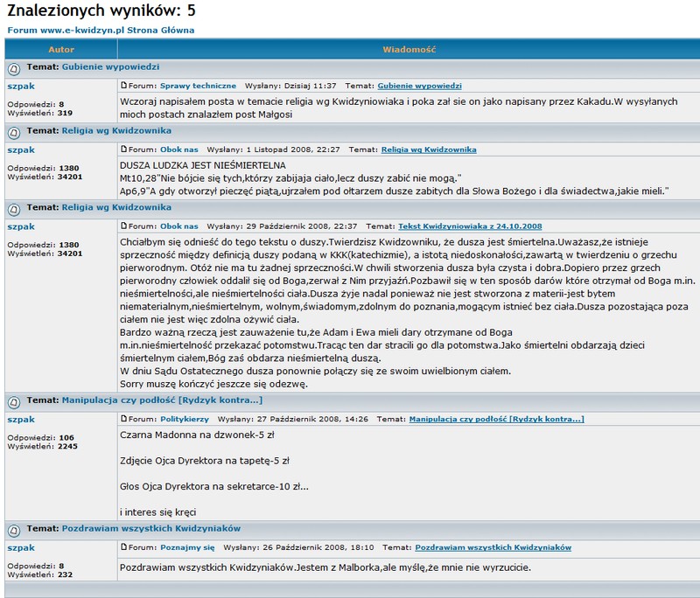Click topic folder icon beside Gubienie wypowiedzi header
The width and height of the screenshot is (700, 598).
click(14, 67)
